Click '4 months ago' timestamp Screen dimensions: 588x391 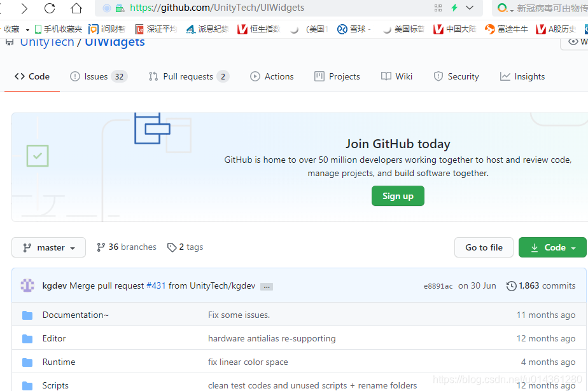tap(548, 362)
